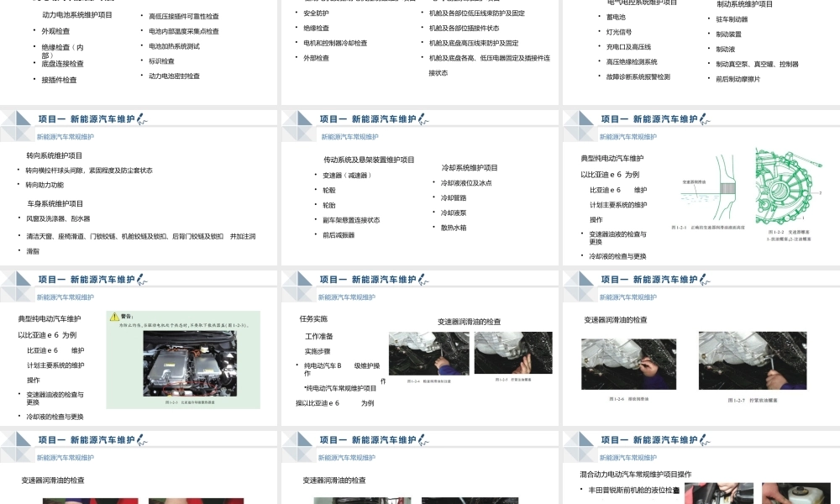Viewport: 840px width, 504px height.
Task: Click the bullet 底盘连接检查
Action: coord(63,64)
